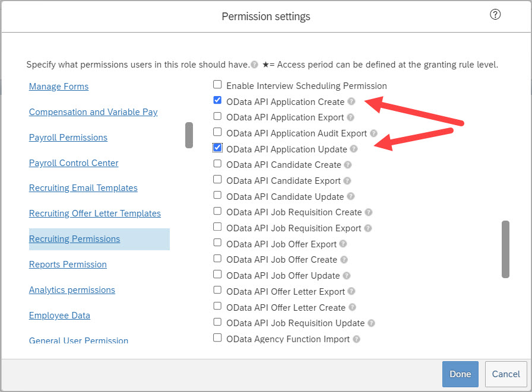This screenshot has height=392, width=532.
Task: Click info icon beside OData API Job Offer Create
Action: (344, 260)
